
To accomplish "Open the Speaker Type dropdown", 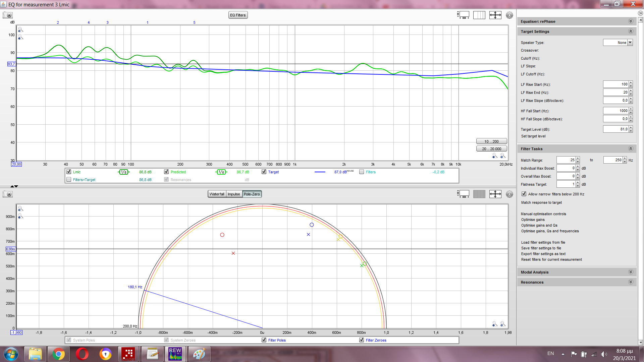I will point(630,43).
